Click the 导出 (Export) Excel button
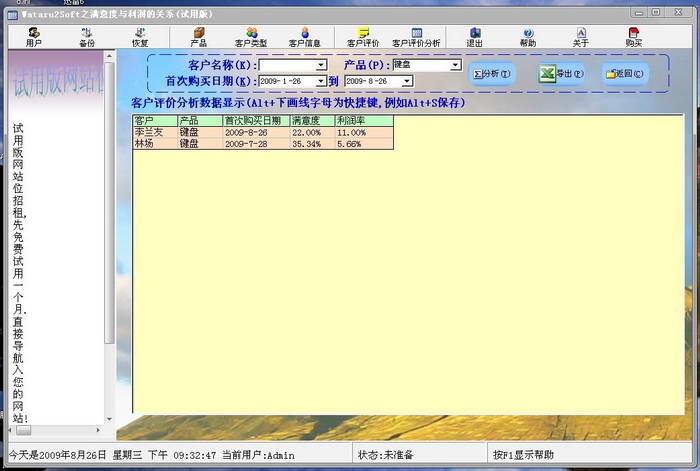This screenshot has height=471, width=700. click(561, 74)
